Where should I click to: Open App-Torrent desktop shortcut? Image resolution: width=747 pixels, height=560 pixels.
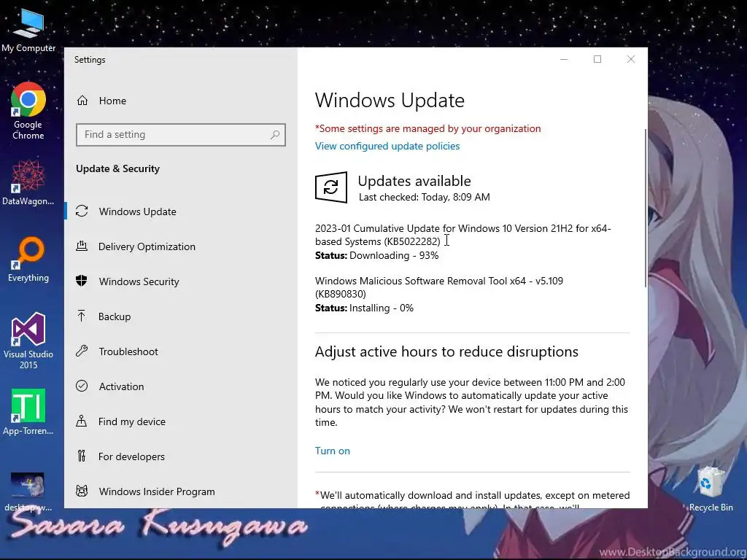tap(28, 413)
